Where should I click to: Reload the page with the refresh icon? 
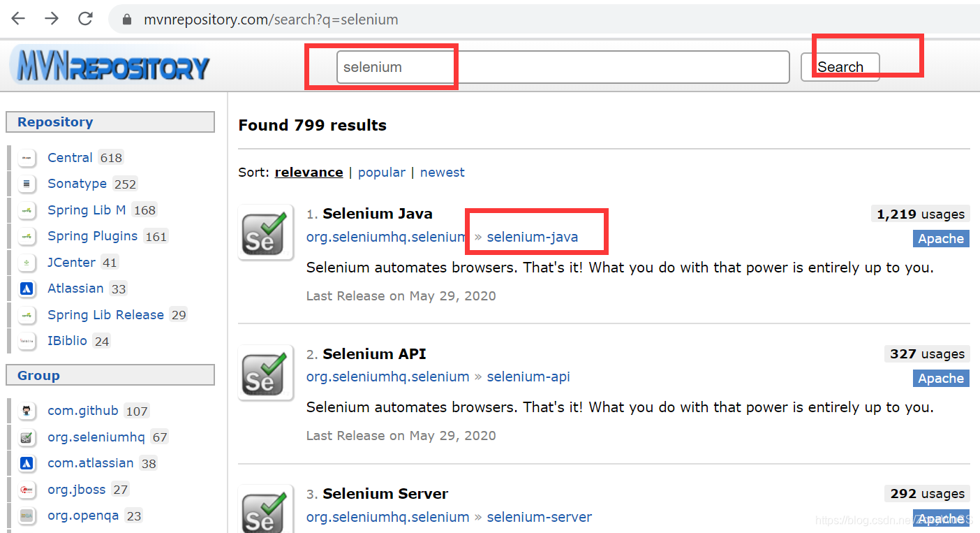(x=86, y=19)
